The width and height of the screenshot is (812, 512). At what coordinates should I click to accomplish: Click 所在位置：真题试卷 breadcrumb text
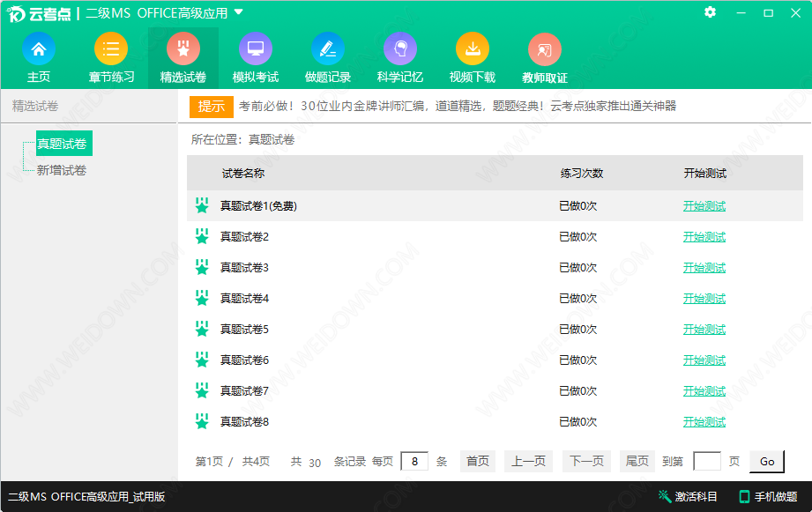tap(242, 140)
